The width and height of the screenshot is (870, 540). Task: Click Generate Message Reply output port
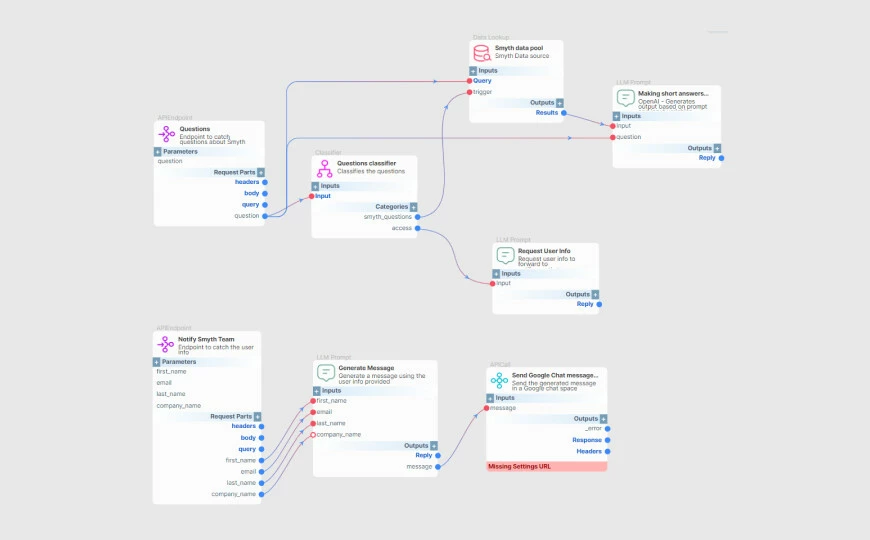tap(438, 456)
